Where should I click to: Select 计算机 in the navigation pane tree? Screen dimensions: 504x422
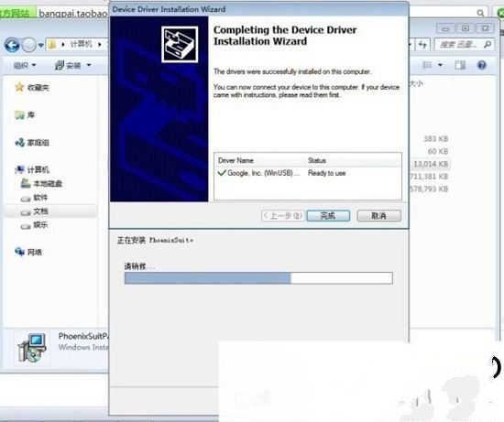pos(38,169)
